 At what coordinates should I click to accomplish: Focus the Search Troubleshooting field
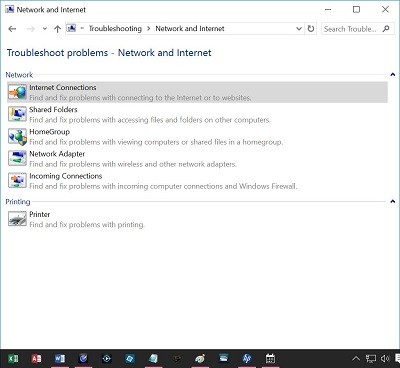tap(358, 29)
